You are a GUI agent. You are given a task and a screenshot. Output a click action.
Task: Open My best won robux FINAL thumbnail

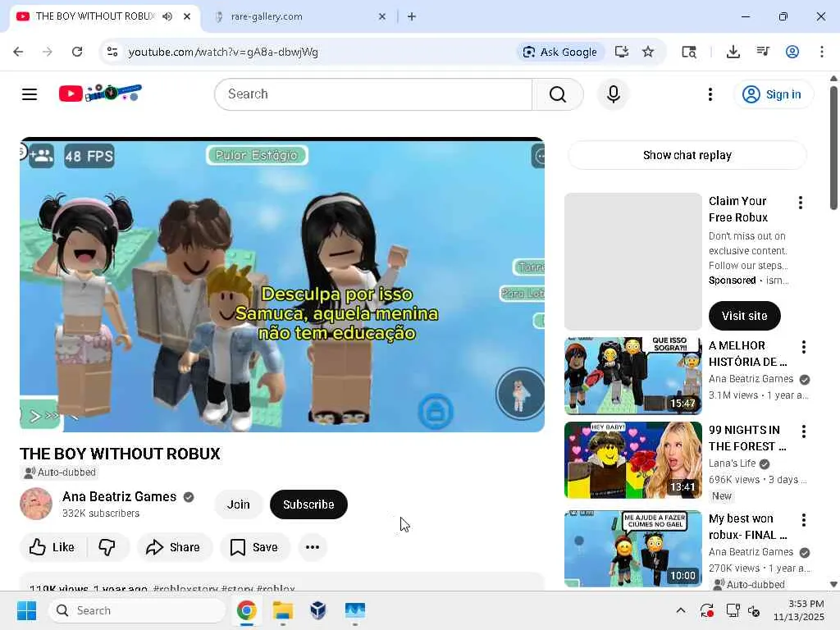click(x=632, y=549)
